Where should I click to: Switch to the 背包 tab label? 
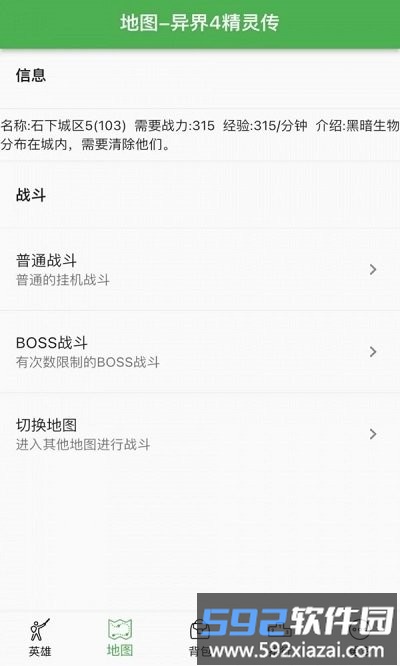click(x=199, y=651)
